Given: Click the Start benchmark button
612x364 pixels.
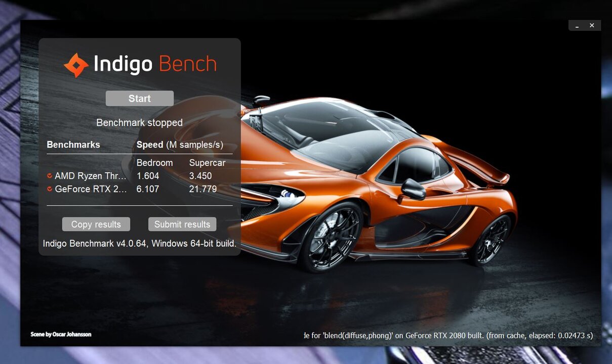Looking at the screenshot, I should click(x=140, y=99).
